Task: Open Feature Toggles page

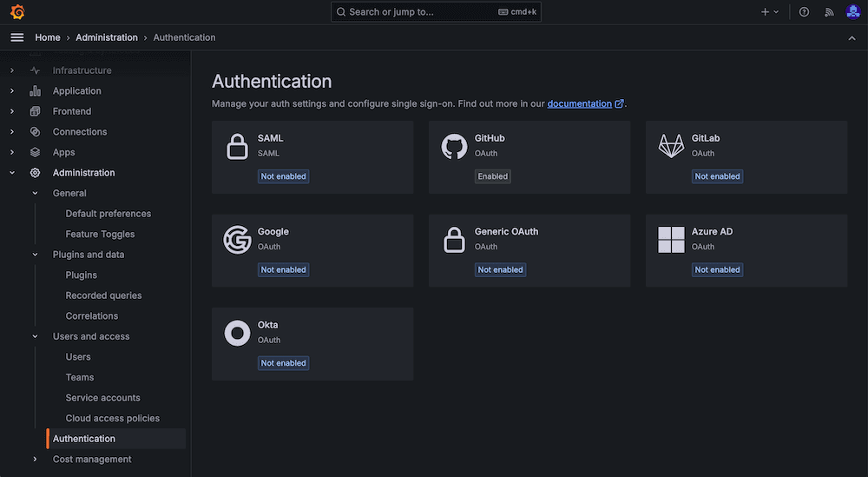Action: 100,235
